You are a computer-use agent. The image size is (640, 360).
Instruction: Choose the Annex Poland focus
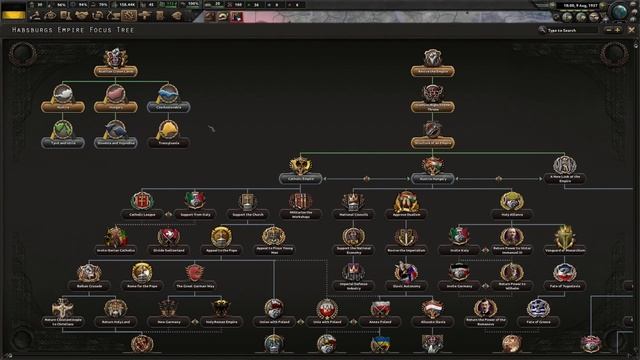click(x=380, y=313)
